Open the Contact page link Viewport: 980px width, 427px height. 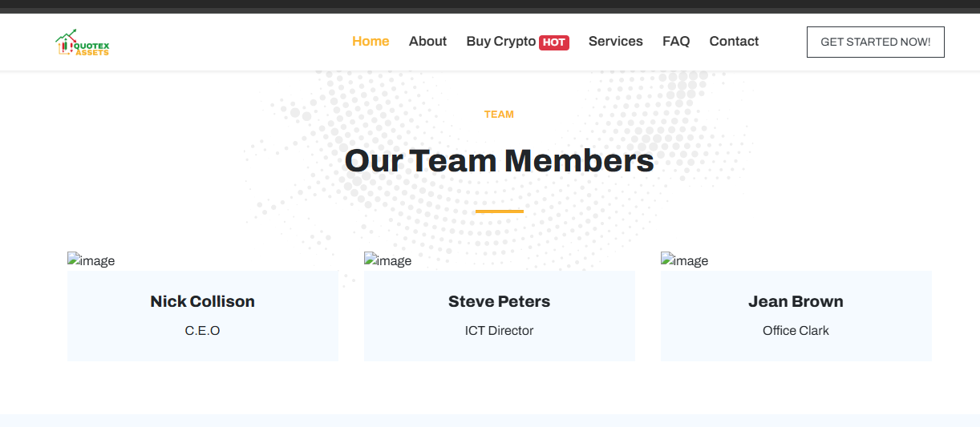coord(733,42)
